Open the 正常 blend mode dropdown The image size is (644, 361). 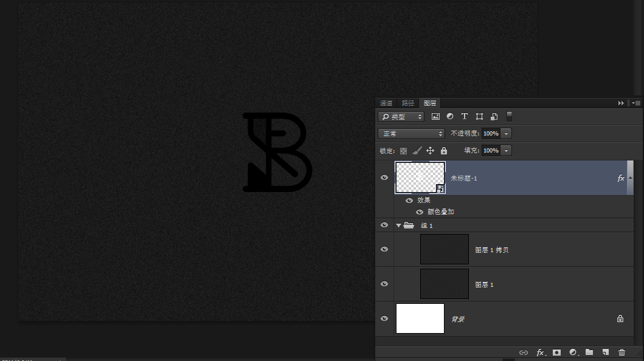(x=411, y=134)
